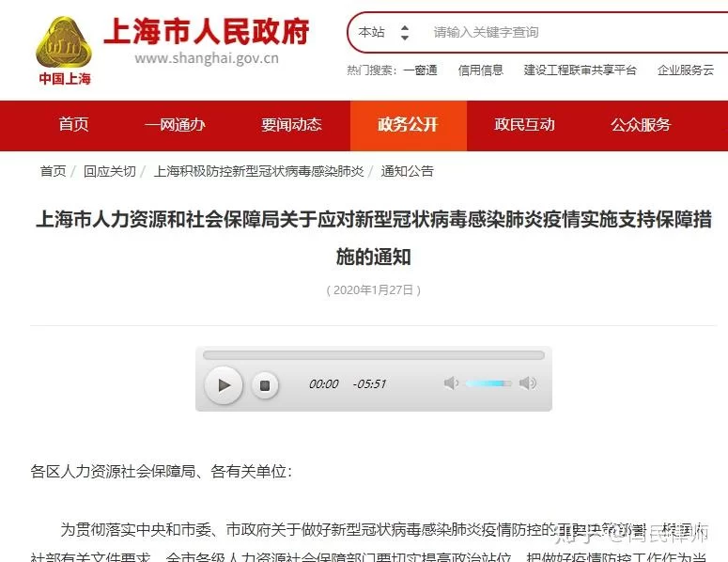Open the 政民互动 navigation tab
This screenshot has width=728, height=562.
pos(524,125)
